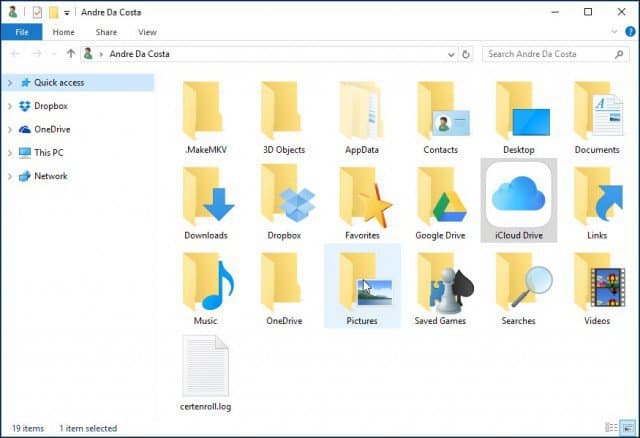Viewport: 640px width, 438px height.
Task: Click the Properties quick access toolbar icon
Action: [37, 13]
